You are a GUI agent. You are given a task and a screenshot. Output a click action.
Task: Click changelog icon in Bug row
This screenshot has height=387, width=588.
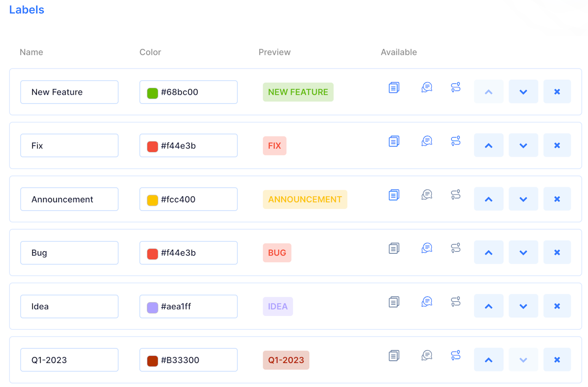pyautogui.click(x=394, y=248)
